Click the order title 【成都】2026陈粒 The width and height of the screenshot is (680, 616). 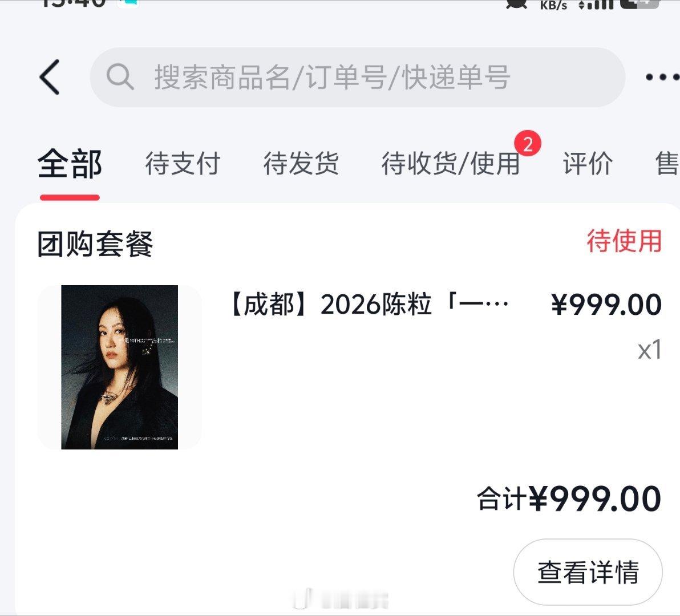371,306
